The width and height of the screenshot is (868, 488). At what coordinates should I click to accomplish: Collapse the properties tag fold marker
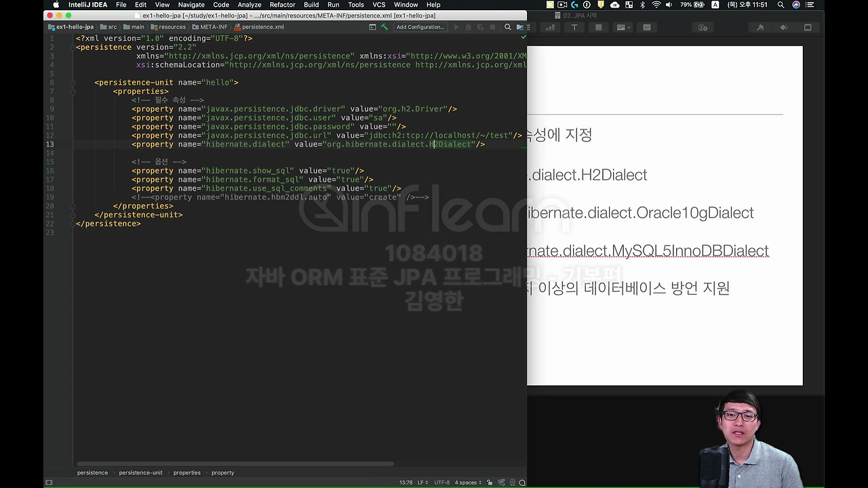tap(73, 91)
